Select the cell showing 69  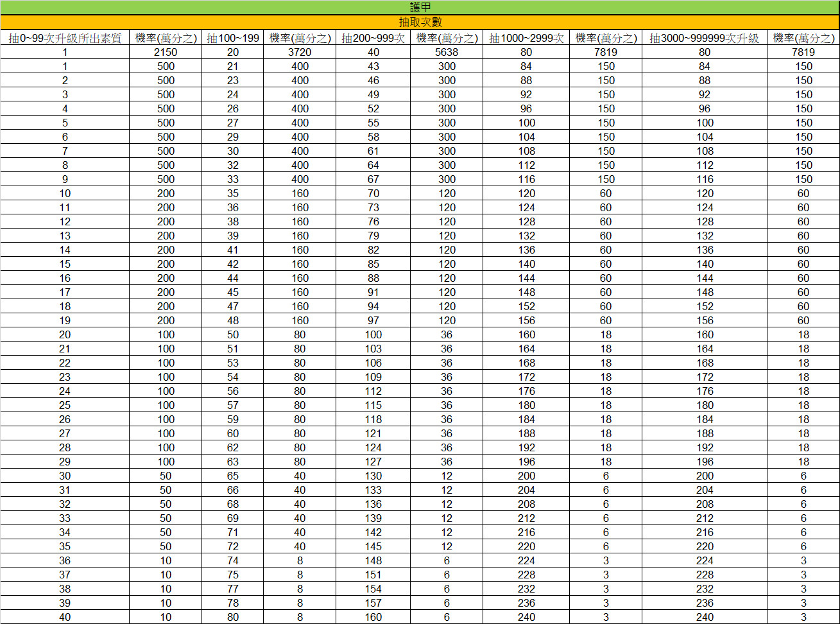[x=233, y=518]
